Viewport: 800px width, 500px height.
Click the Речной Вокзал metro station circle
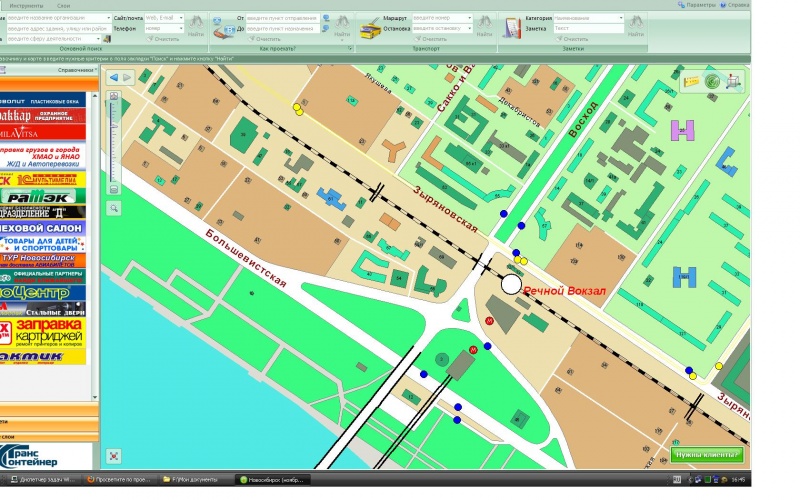point(511,284)
